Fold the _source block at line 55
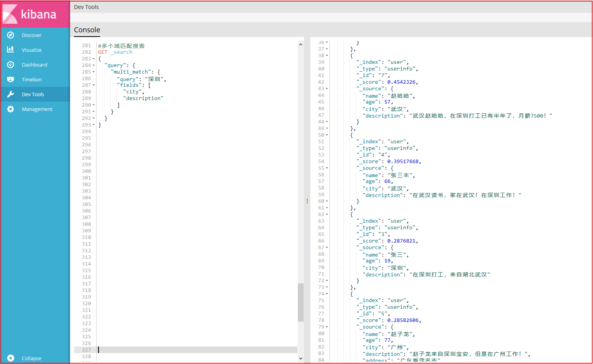 coord(327,168)
